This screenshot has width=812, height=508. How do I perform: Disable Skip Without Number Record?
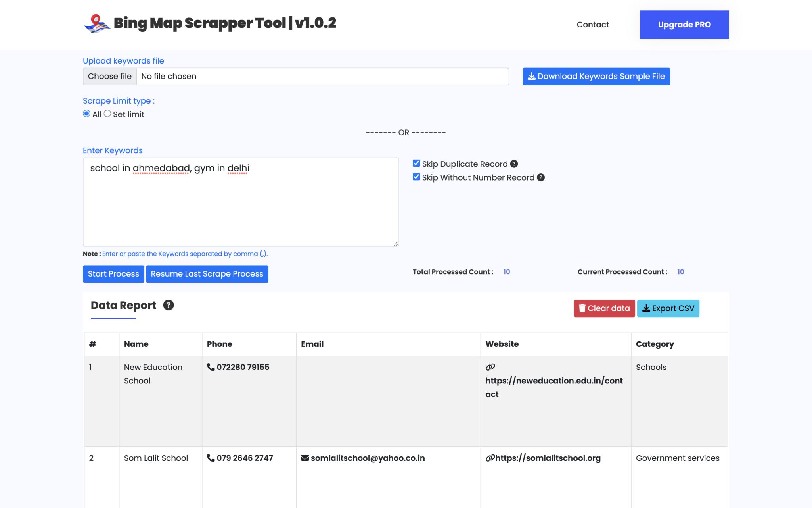click(416, 177)
